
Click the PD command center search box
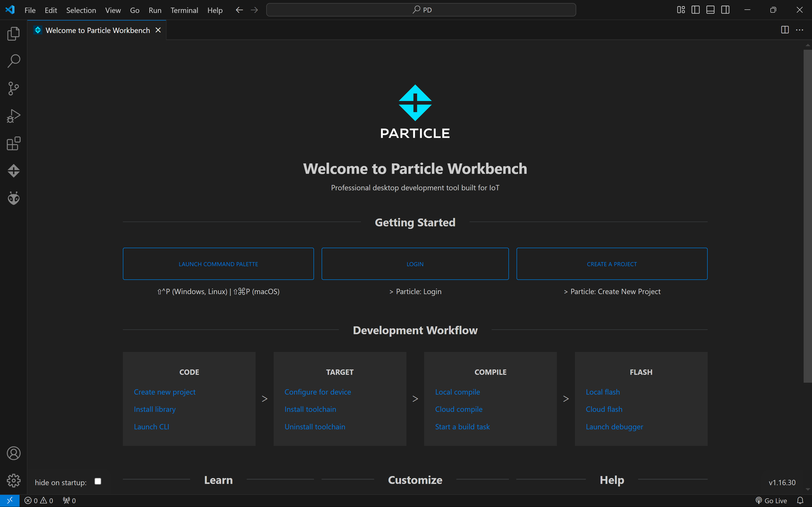coord(421,10)
